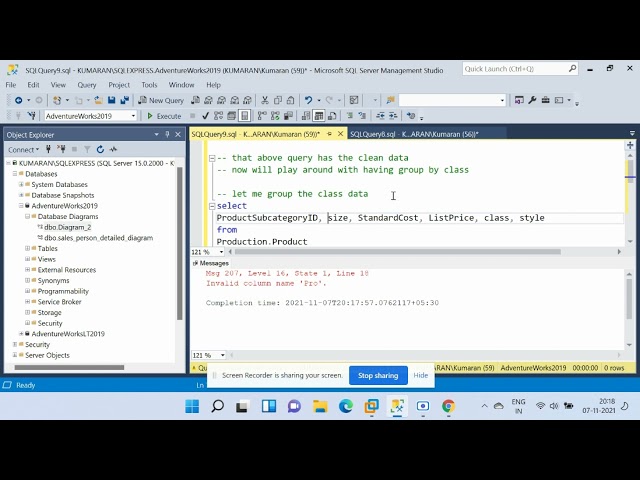This screenshot has height=480, width=640.
Task: Click Object Explorer Activity Monitor icon
Action: tap(113, 149)
